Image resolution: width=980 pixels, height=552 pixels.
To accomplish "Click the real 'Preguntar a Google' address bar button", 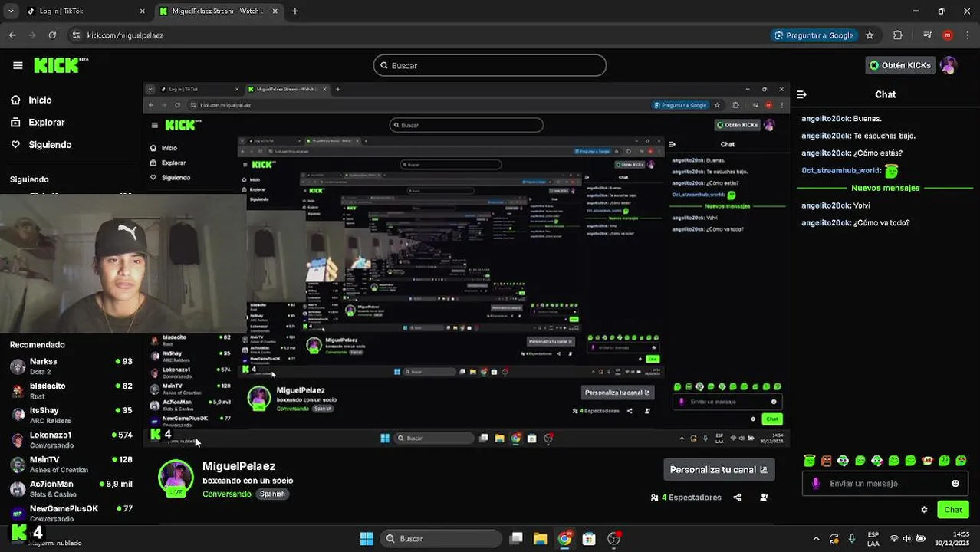I will tap(814, 35).
